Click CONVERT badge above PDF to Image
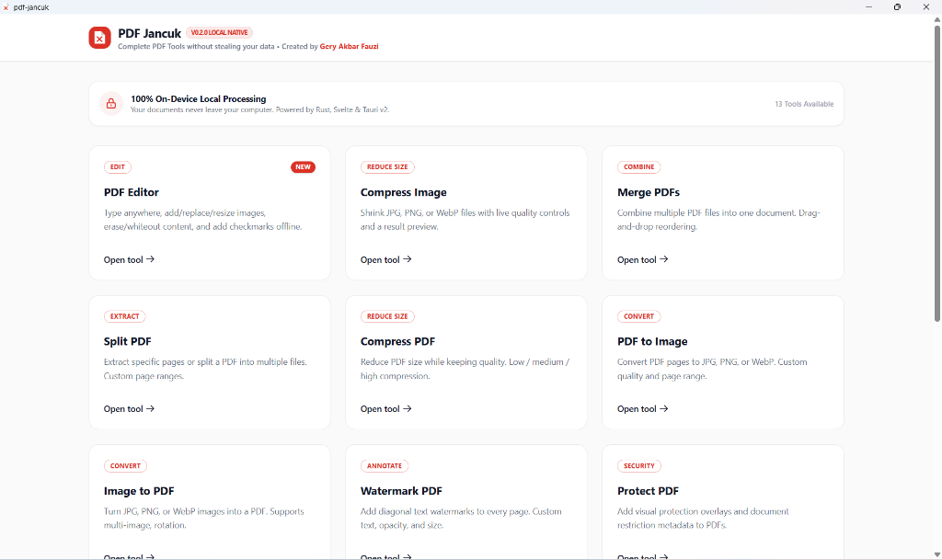942x560 pixels. pos(639,316)
